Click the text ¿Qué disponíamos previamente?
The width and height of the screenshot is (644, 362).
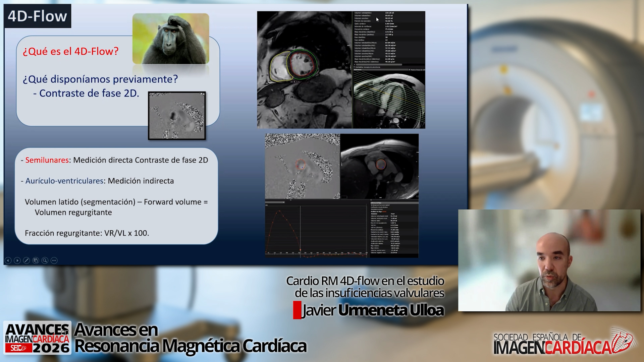(x=100, y=79)
